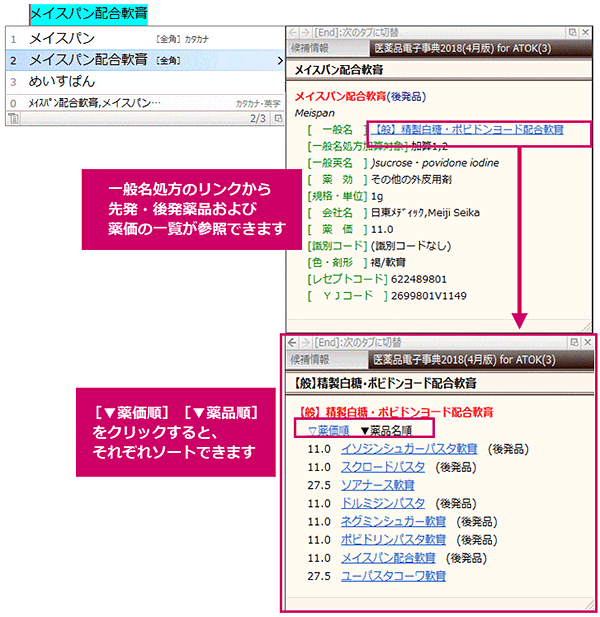
Task: Click forward arrow in upper dictionary window
Action: [x=305, y=33]
